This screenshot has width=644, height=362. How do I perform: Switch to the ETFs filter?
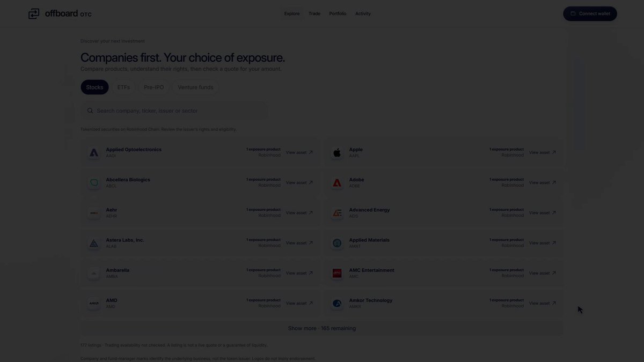[x=123, y=87]
